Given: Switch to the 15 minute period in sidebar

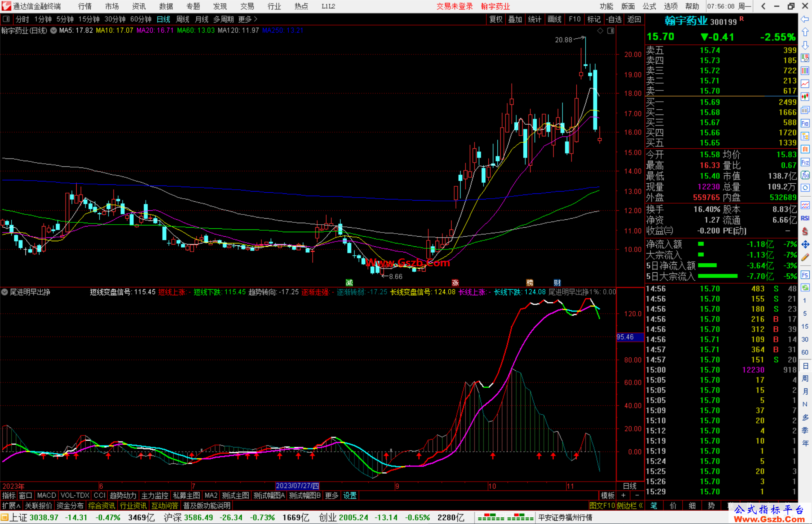Looking at the screenshot, I should [x=805, y=326].
